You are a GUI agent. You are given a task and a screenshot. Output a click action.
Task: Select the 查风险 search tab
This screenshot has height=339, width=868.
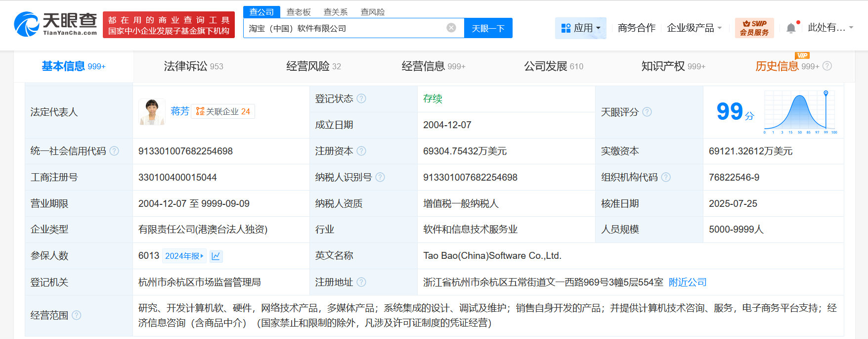[373, 12]
